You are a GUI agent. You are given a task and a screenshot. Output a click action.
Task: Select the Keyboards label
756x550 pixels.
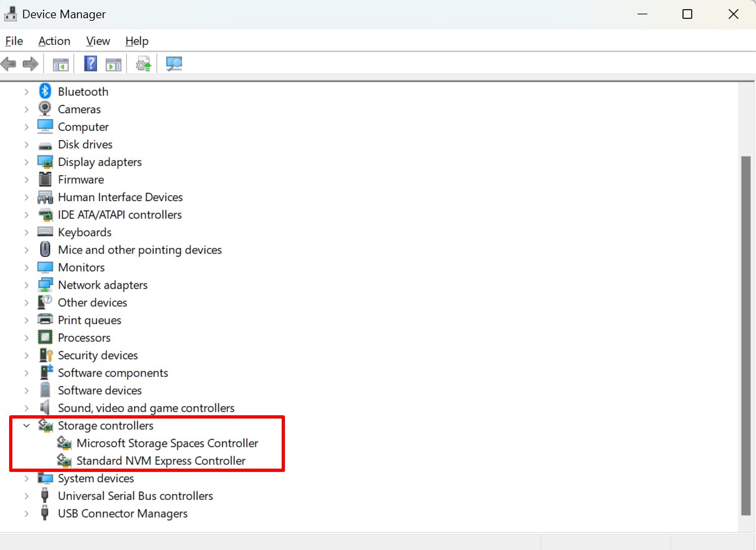click(85, 232)
